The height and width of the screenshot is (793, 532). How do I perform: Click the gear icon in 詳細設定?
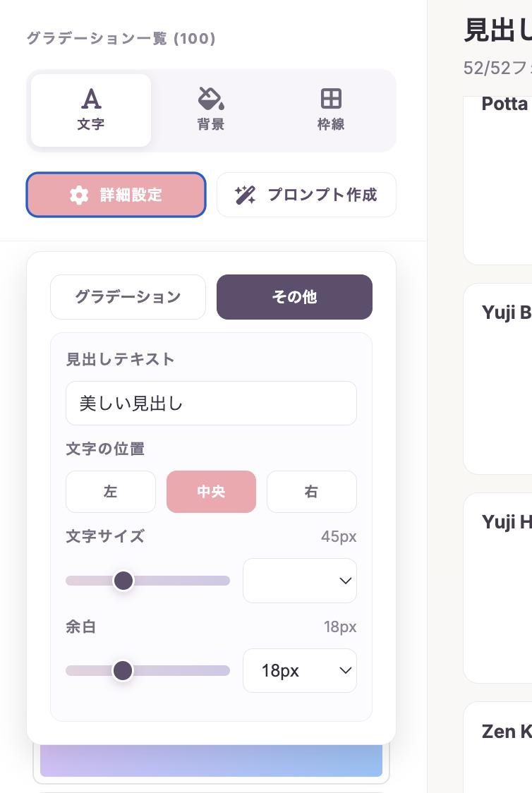(79, 195)
